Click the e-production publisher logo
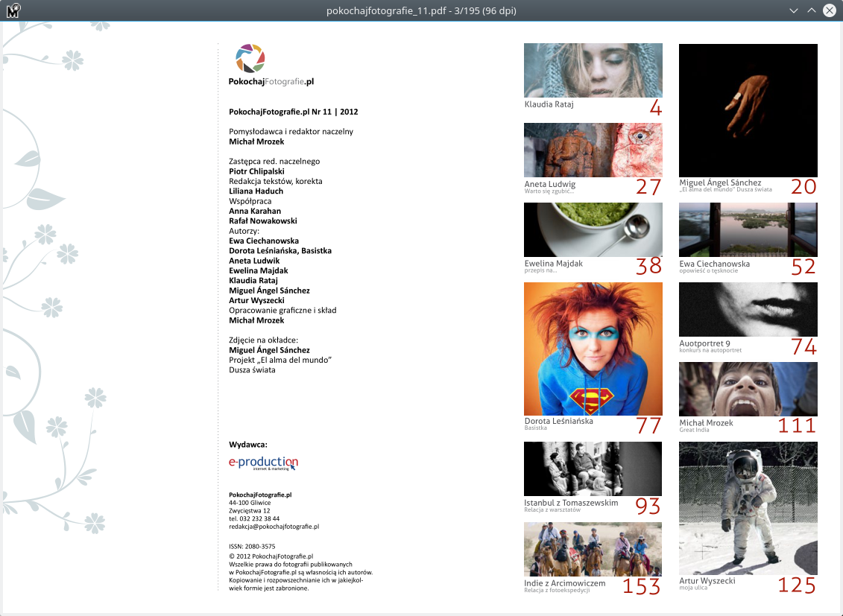Screen dimensions: 843x616 [x=263, y=463]
